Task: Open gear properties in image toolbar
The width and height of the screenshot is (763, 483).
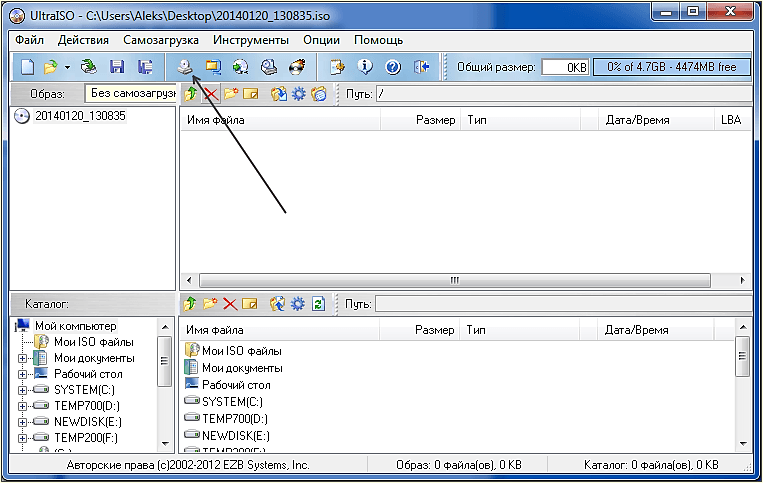Action: coord(298,93)
